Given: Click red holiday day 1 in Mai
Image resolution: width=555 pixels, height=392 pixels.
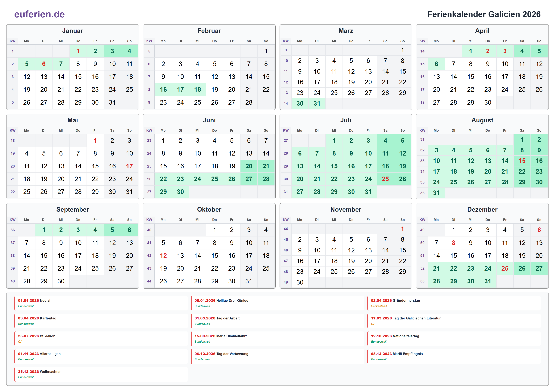Looking at the screenshot, I should tap(95, 141).
